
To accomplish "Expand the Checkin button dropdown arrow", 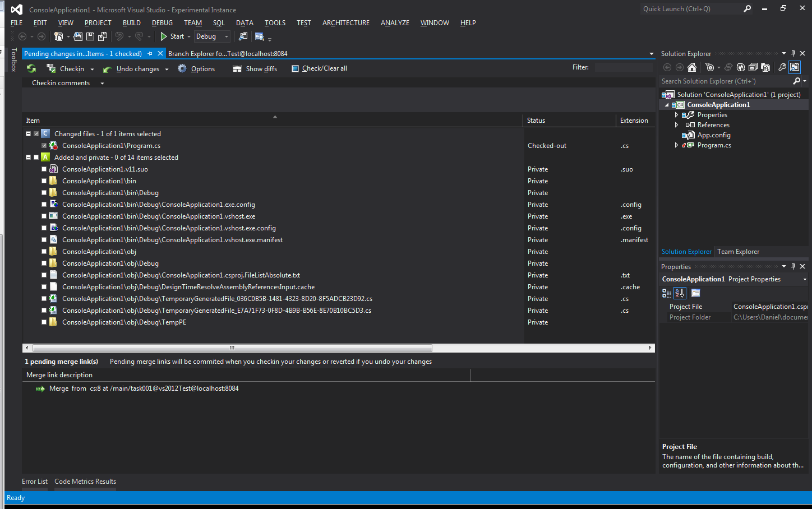I will pos(93,68).
